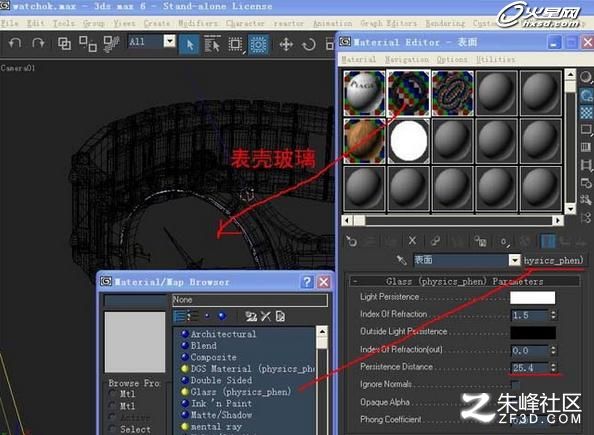Screen dimensions: 594x435
Task: Enable the Ignore Normals checkbox
Action: (515, 385)
